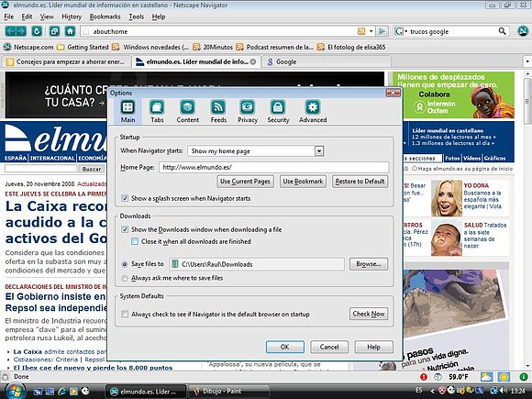Click the Help button in Options dialog
The image size is (532, 399).
(x=374, y=347)
